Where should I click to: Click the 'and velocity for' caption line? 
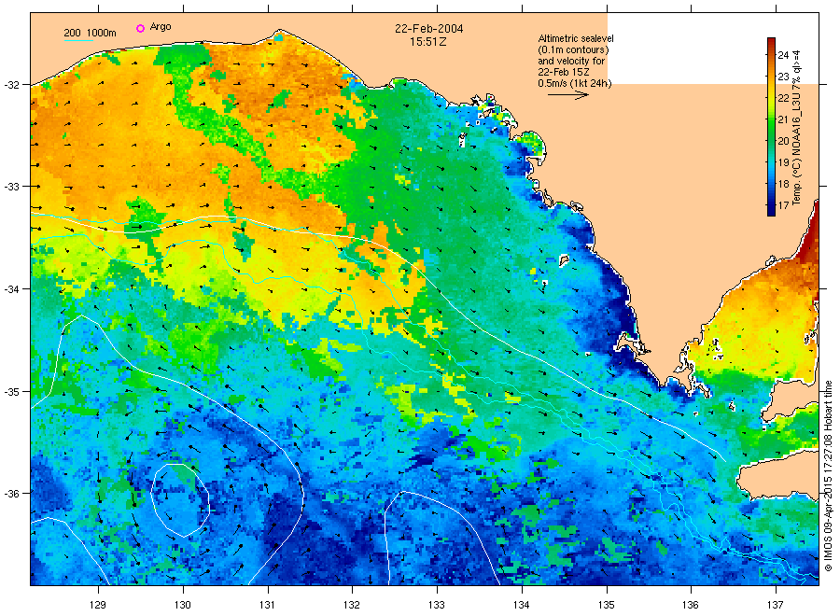click(571, 61)
